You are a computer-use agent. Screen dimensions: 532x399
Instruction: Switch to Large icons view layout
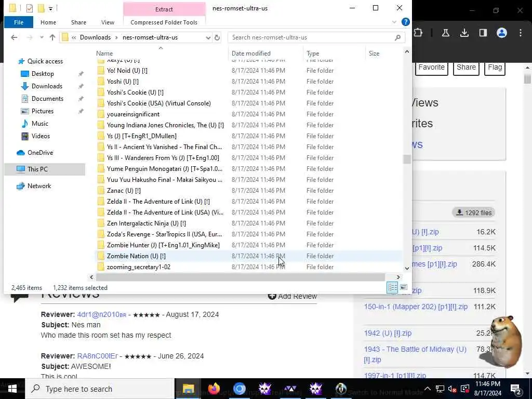[x=403, y=288]
